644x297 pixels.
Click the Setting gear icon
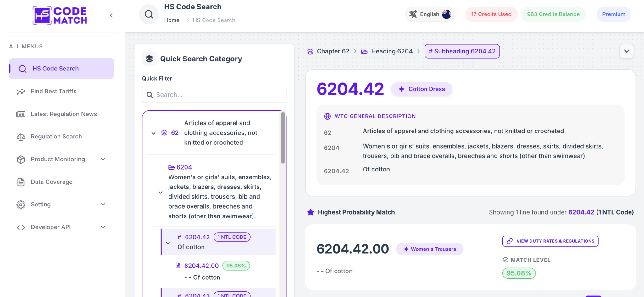tap(21, 205)
